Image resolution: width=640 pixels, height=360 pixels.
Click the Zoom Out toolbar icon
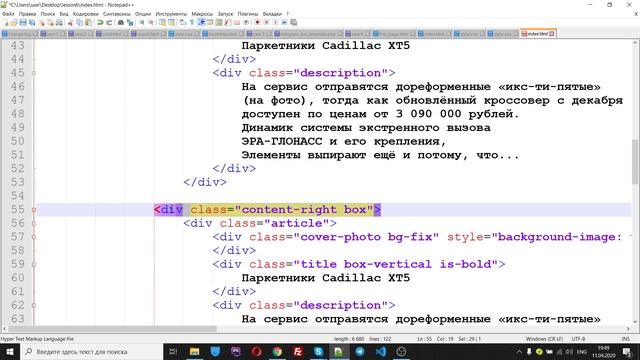point(151,22)
